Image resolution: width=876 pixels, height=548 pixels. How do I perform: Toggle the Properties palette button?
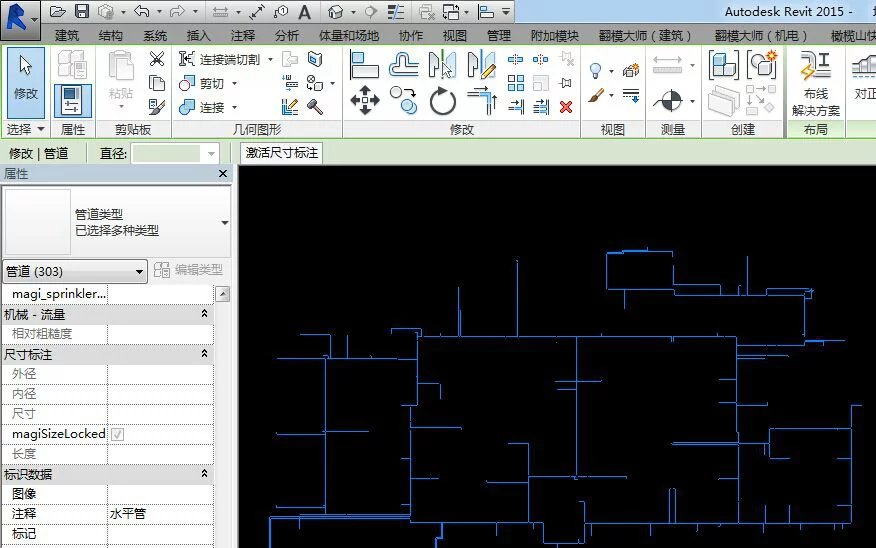point(73,101)
